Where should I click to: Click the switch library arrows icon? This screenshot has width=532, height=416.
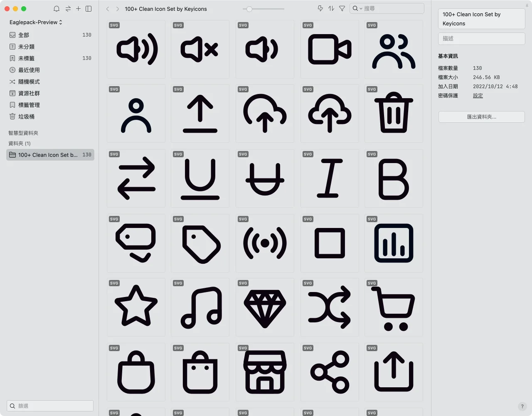[68, 9]
